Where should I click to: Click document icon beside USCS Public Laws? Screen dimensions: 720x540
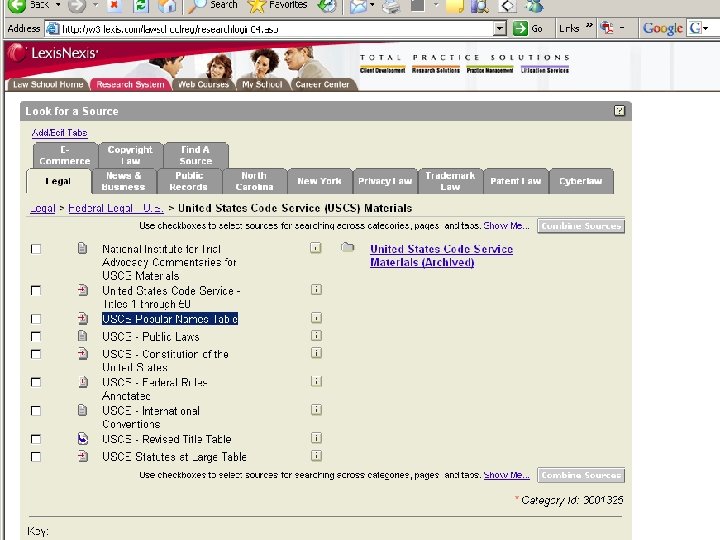click(83, 336)
